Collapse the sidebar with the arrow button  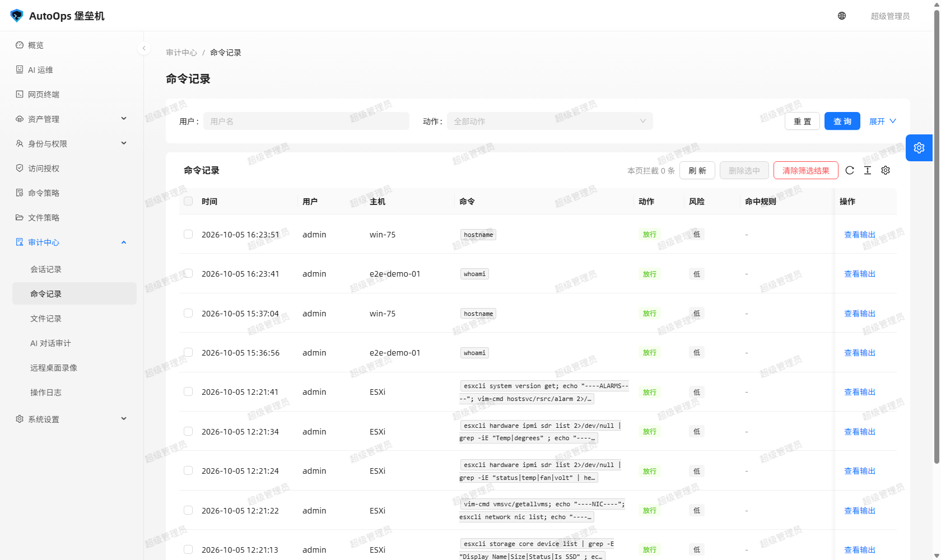click(144, 48)
